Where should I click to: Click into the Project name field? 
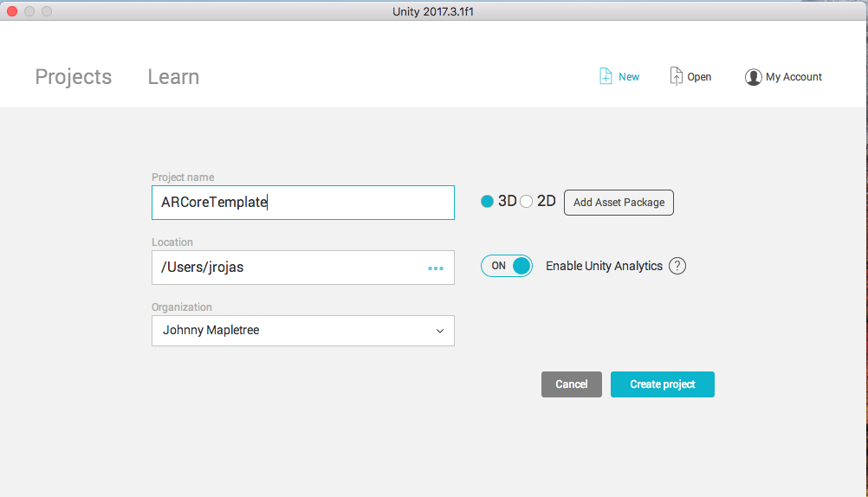[302, 203]
